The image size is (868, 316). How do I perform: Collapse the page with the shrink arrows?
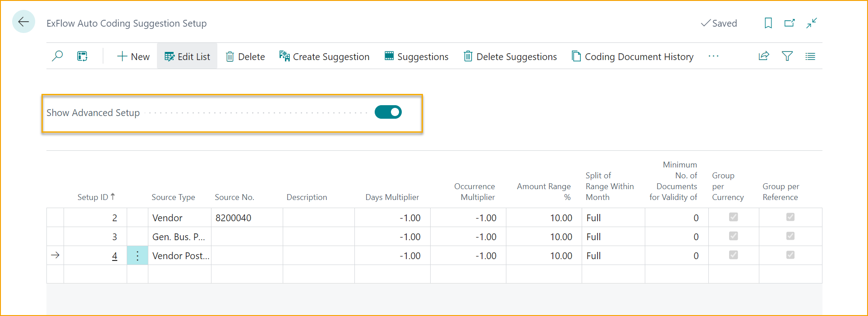[812, 23]
